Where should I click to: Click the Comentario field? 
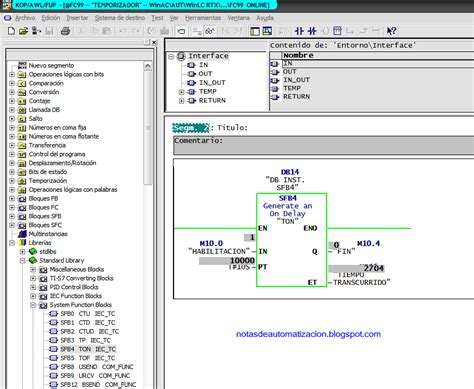click(x=323, y=145)
